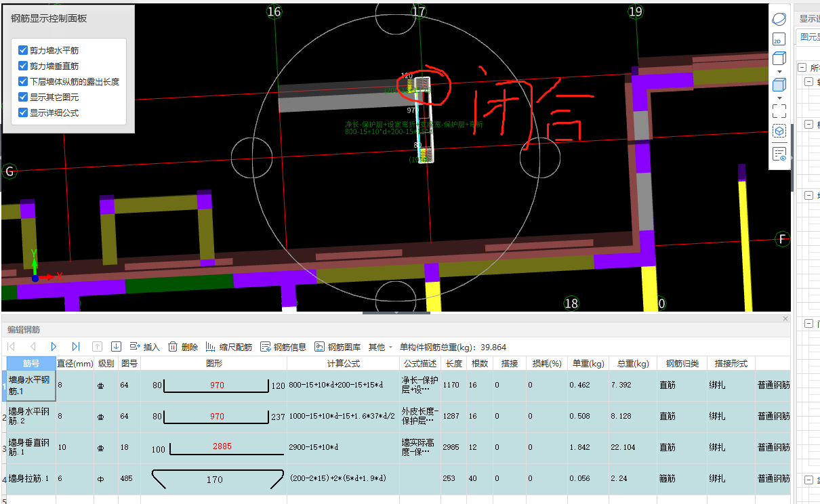Open 缩尺配筋 tool

(x=229, y=347)
